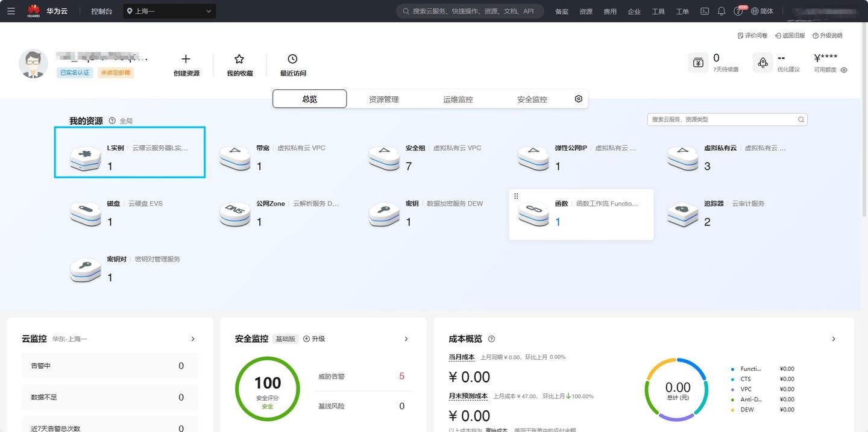The height and width of the screenshot is (432, 868).
Task: Open the 工具 top menu
Action: pos(658,11)
